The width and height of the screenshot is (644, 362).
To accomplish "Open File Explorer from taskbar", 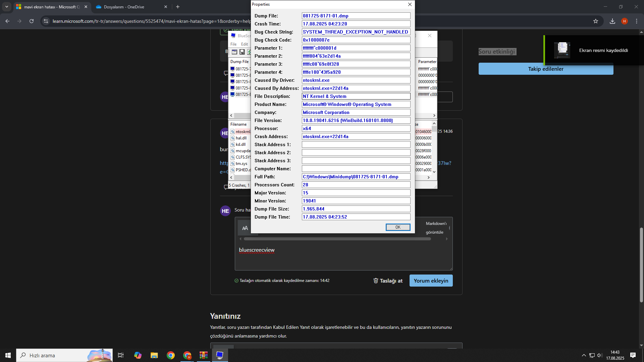I will point(154,355).
